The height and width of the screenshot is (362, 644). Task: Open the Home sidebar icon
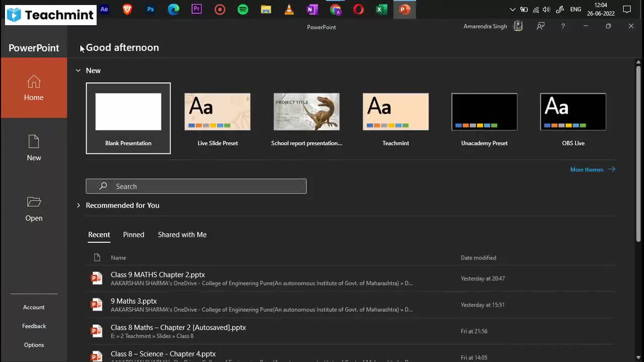(x=34, y=87)
